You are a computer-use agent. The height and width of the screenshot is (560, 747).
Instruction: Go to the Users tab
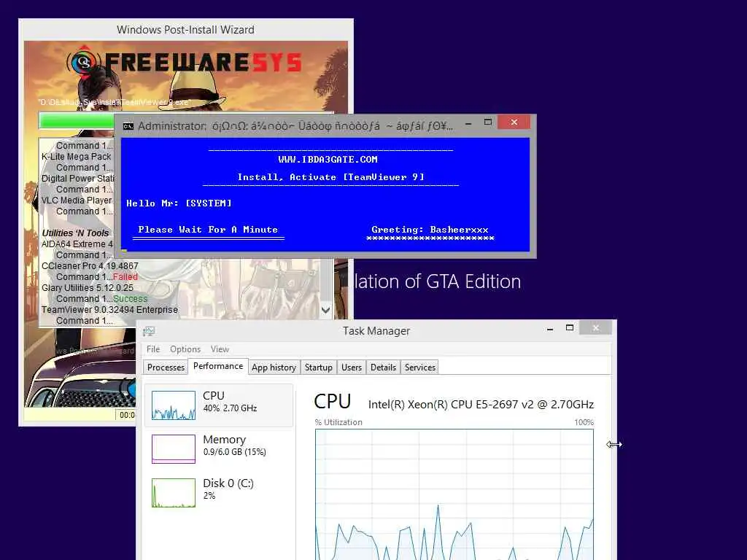[351, 367]
